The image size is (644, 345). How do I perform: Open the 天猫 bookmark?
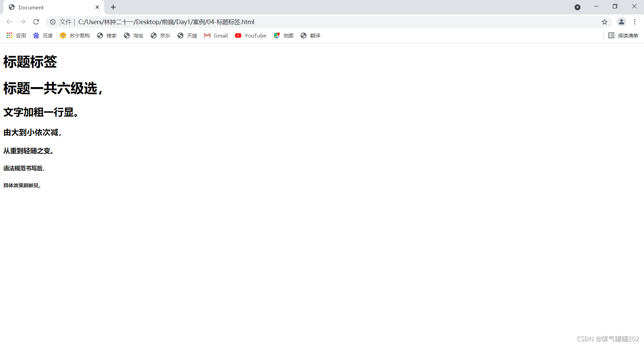187,36
